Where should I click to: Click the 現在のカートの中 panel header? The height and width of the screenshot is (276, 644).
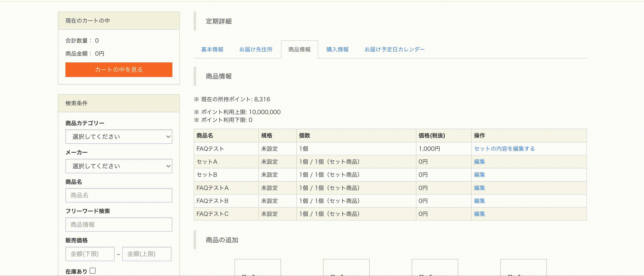[x=119, y=21]
